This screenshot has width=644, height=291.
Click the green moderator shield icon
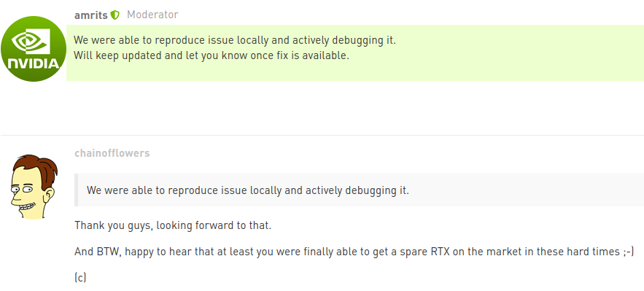115,15
